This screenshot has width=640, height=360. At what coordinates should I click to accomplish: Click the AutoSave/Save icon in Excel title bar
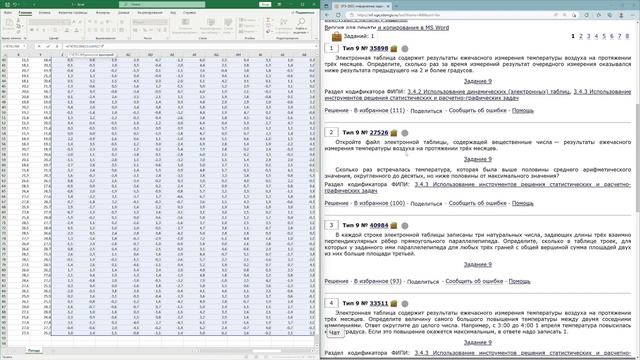pos(7,4)
